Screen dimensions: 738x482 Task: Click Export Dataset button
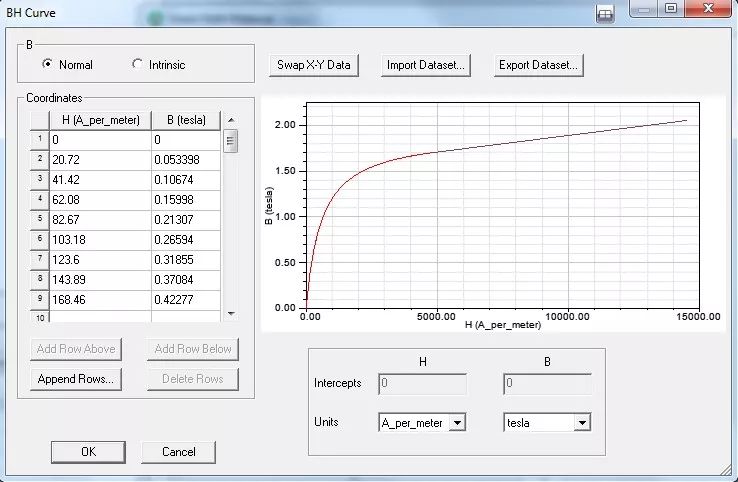pos(538,65)
